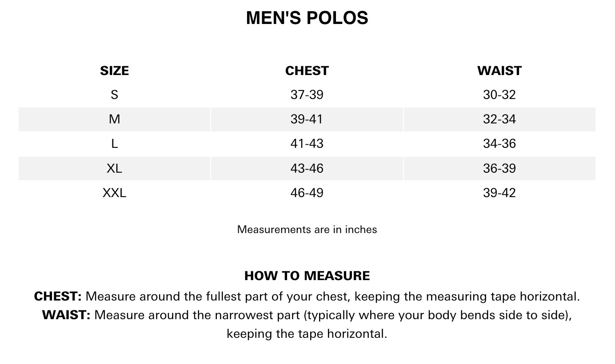Click the 37-39 chest measurement
615x364 pixels.
coord(307,95)
